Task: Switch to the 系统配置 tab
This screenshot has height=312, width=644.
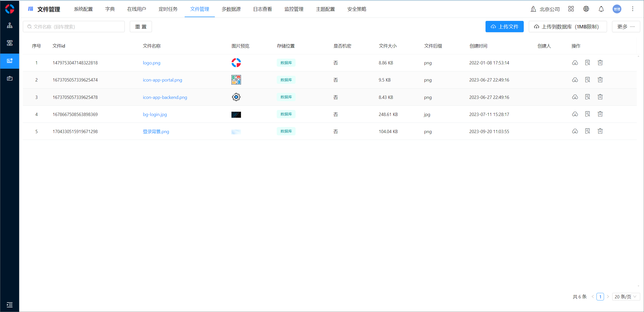Action: pos(83,9)
